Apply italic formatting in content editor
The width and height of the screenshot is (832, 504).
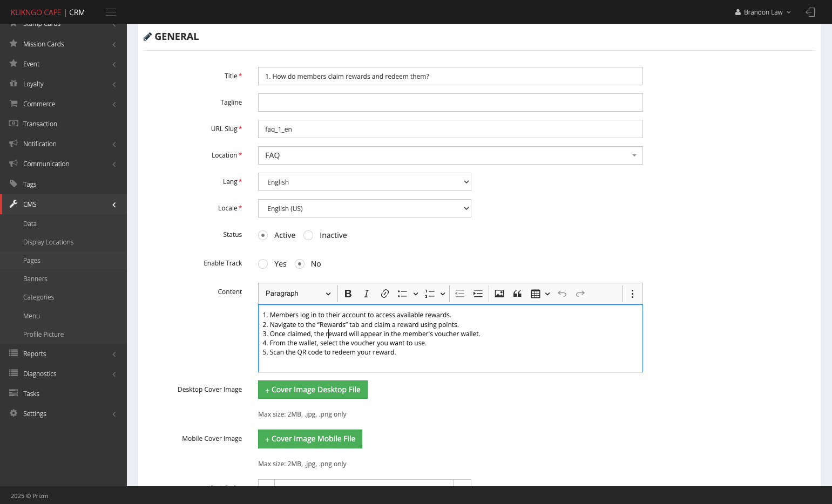(x=367, y=294)
